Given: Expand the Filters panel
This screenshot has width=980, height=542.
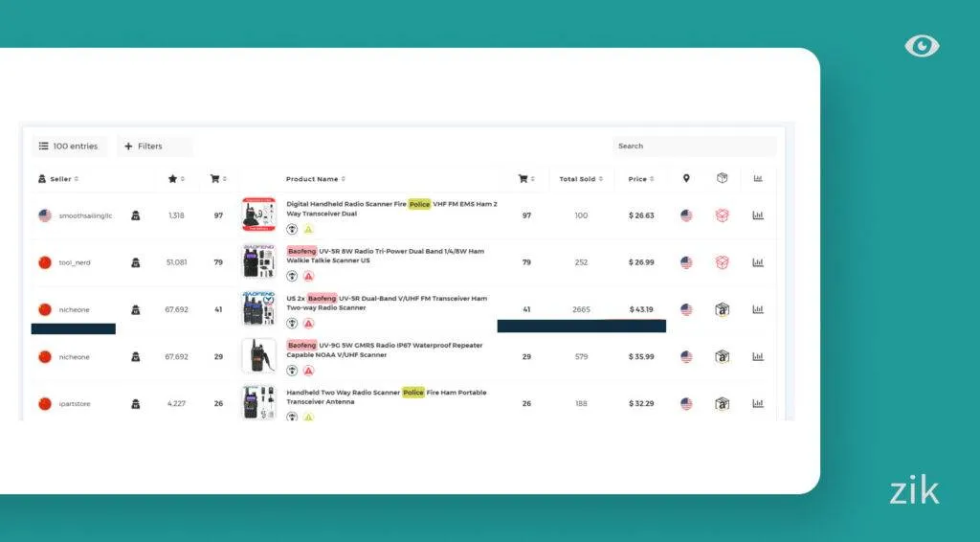Looking at the screenshot, I should tap(144, 147).
